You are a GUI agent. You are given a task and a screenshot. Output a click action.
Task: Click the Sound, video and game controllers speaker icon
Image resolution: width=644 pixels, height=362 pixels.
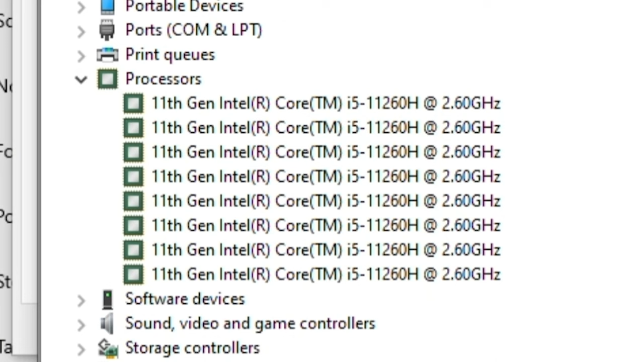pyautogui.click(x=107, y=323)
